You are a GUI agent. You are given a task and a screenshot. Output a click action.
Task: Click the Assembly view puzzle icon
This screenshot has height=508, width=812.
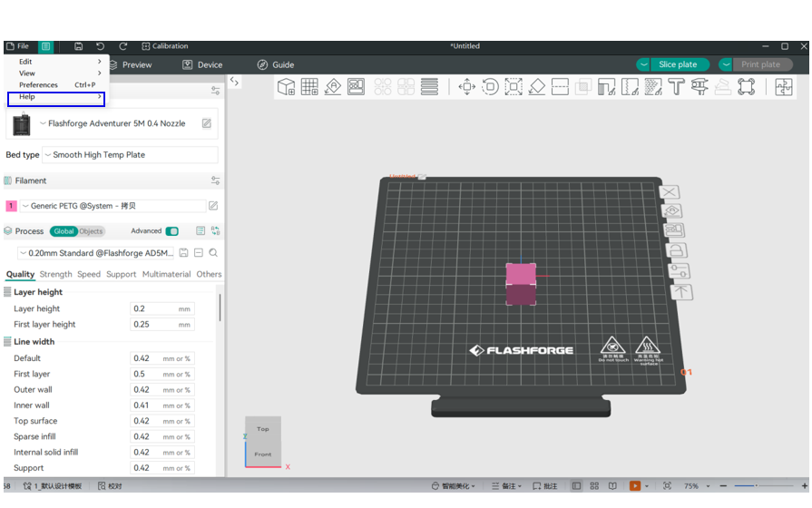point(783,87)
